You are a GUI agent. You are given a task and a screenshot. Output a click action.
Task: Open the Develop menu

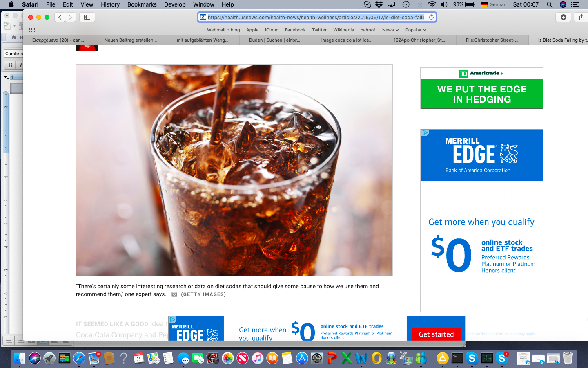[175, 4]
